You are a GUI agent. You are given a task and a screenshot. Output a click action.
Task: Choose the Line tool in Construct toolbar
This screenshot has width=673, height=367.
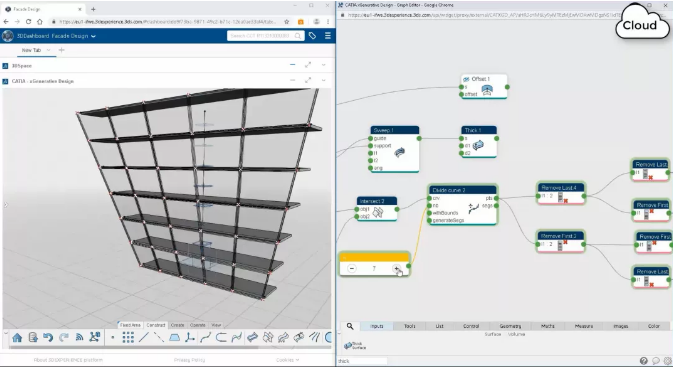[143, 338]
